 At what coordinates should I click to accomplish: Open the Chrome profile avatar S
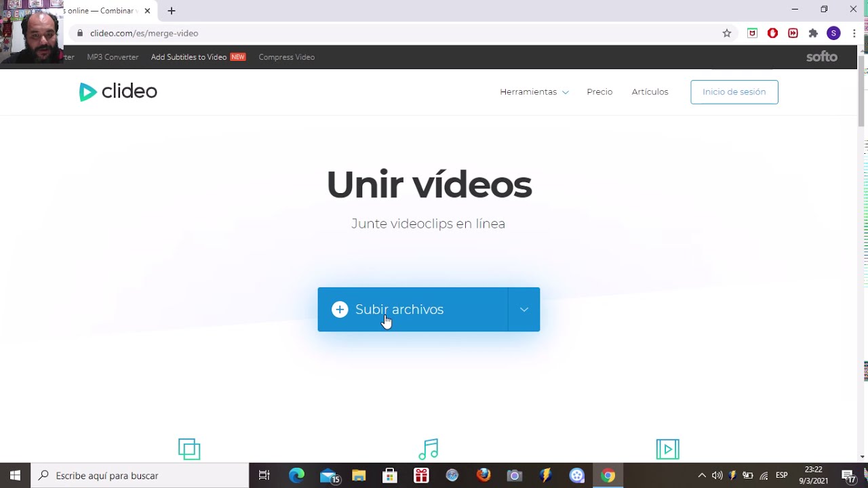[833, 33]
